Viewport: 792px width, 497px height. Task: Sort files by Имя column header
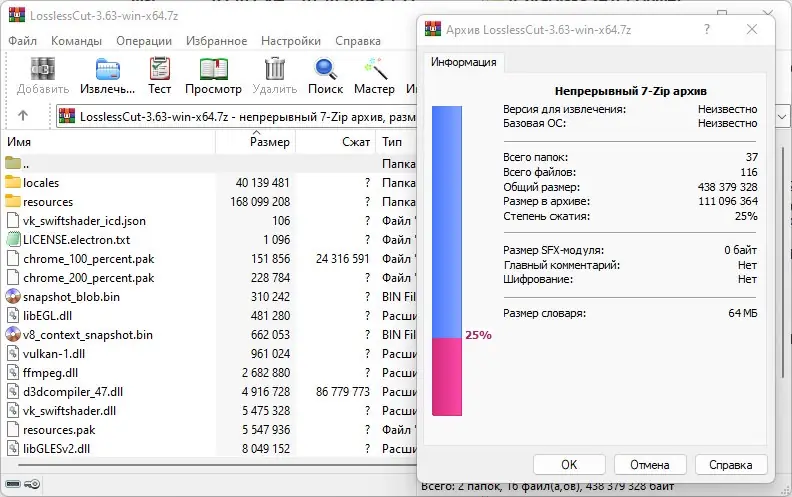pyautogui.click(x=109, y=142)
